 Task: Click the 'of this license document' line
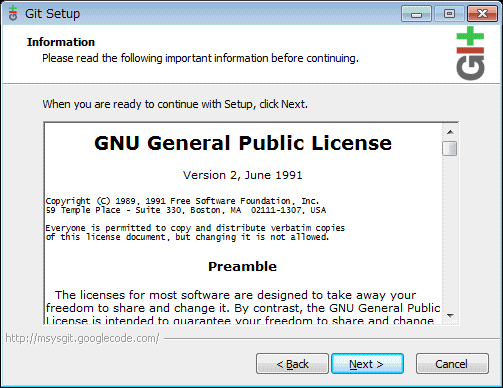point(187,237)
